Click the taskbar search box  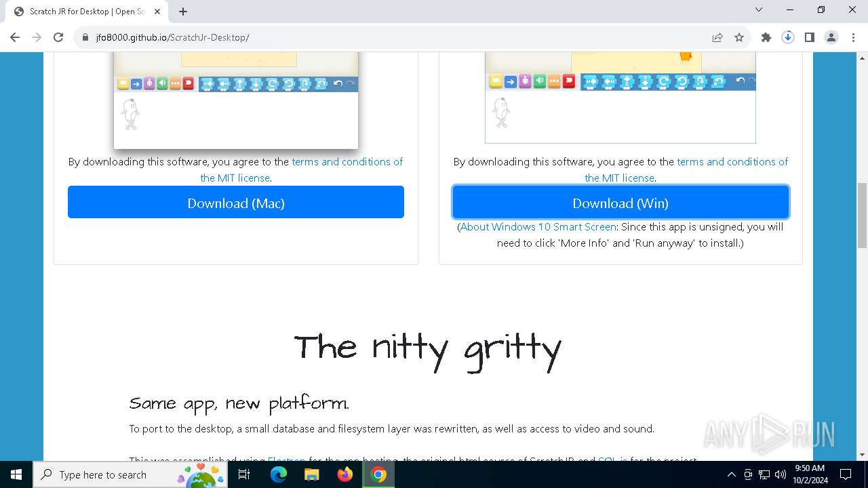coord(130,474)
